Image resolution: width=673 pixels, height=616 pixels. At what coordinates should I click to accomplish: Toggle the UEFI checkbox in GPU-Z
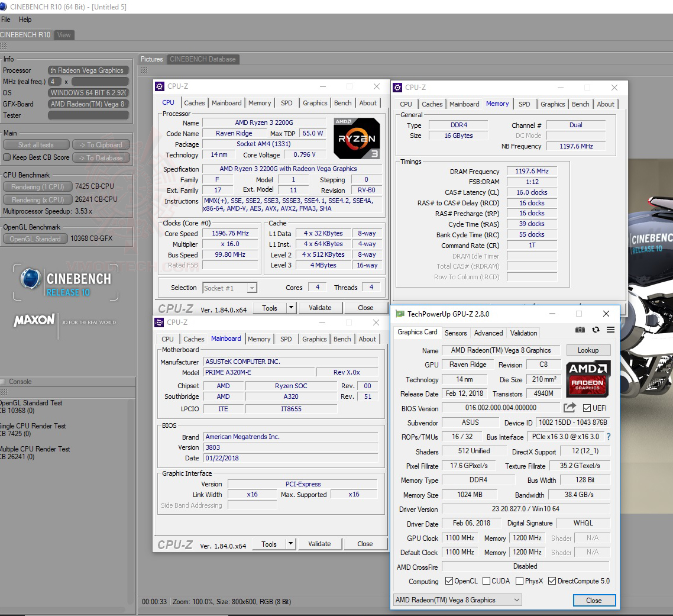click(585, 408)
